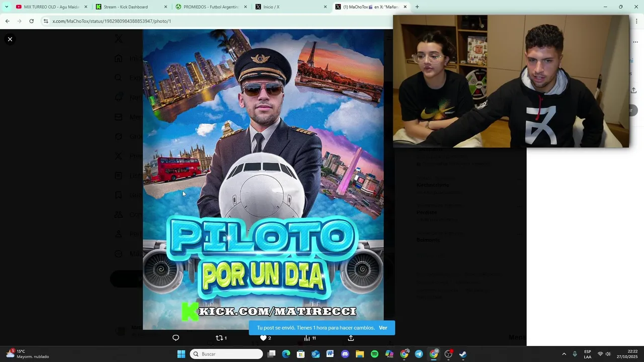Click the share upload icon below the photo

tap(351, 338)
